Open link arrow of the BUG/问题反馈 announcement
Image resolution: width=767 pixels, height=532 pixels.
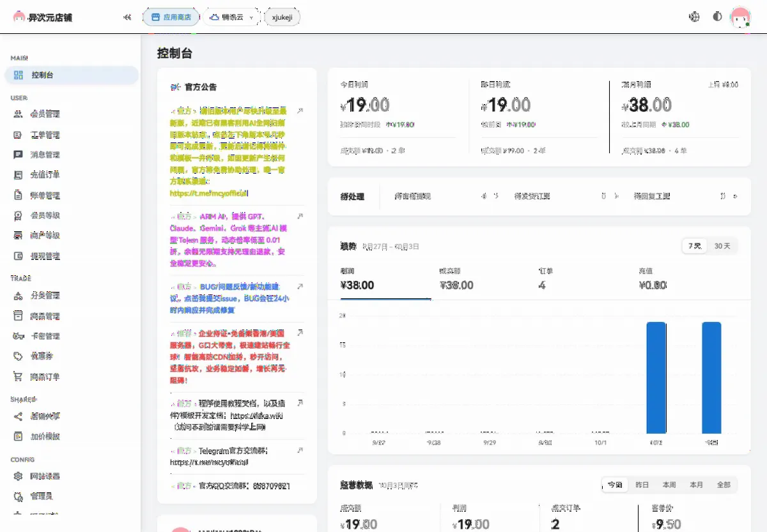[300, 287]
